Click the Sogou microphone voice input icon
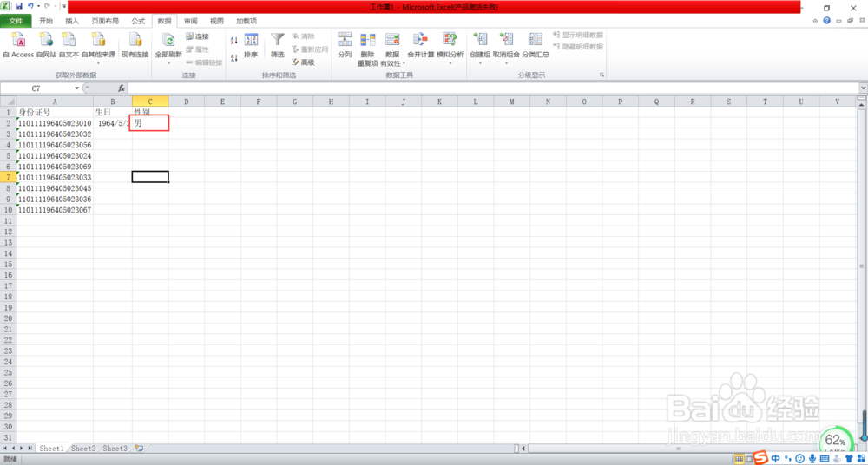Image resolution: width=868 pixels, height=465 pixels. [812, 459]
